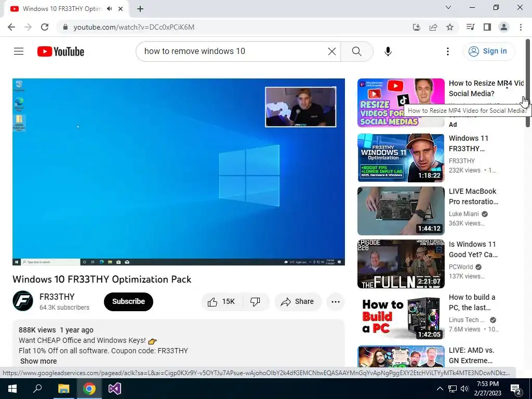The width and height of the screenshot is (532, 399).
Task: Dislike the video
Action: [255, 301]
